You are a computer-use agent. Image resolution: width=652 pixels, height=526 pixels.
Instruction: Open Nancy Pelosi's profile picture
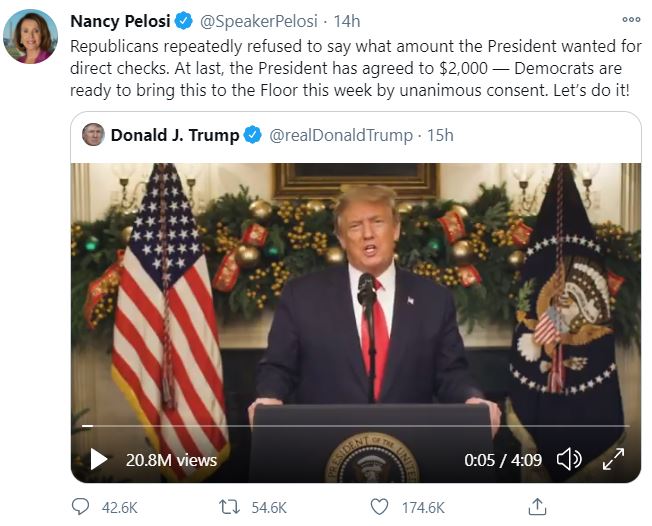click(x=29, y=37)
